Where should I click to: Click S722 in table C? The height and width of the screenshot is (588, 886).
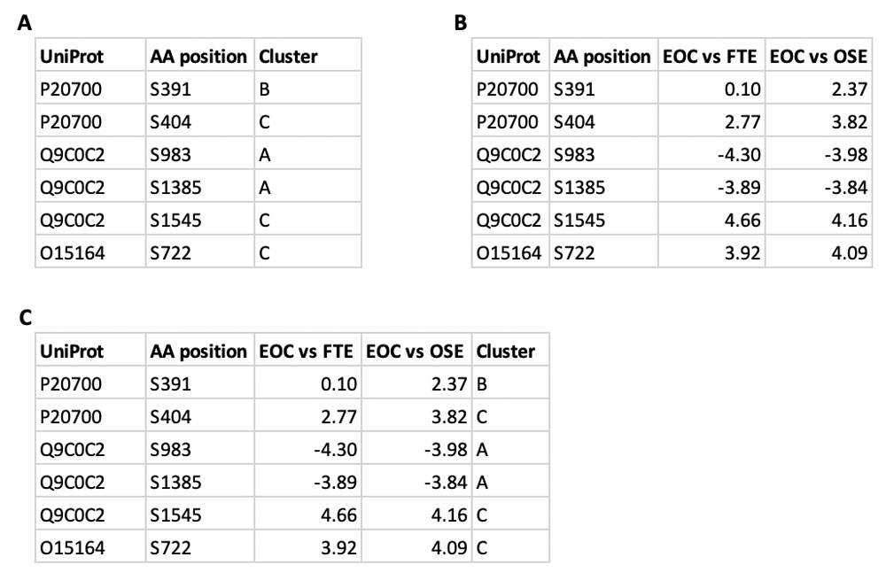pos(170,548)
